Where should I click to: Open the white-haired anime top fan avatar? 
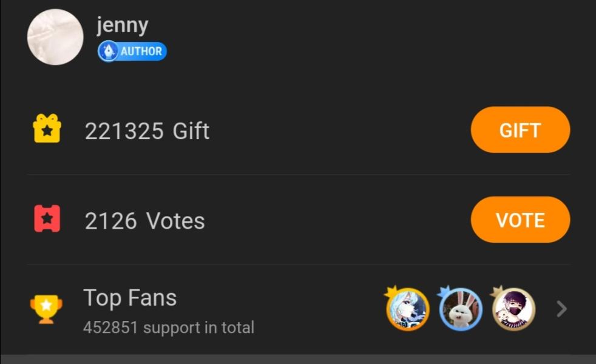[x=408, y=310]
